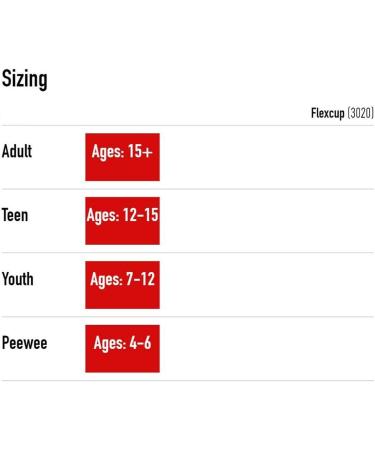Click the 7-12 age range text

[140, 279]
